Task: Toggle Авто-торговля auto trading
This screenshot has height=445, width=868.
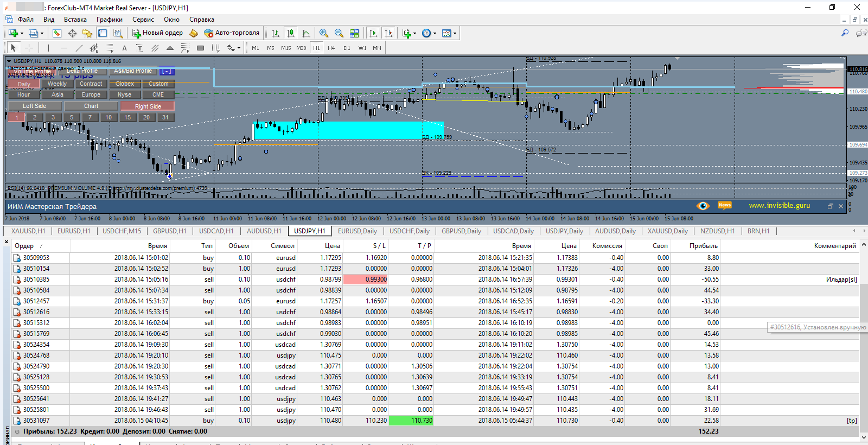Action: (232, 33)
